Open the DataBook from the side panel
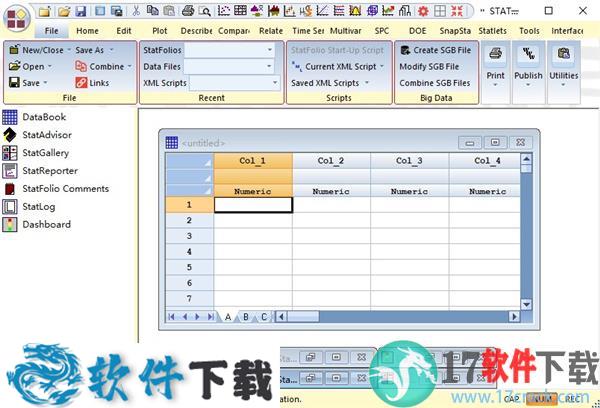The width and height of the screenshot is (600, 408). point(34,117)
